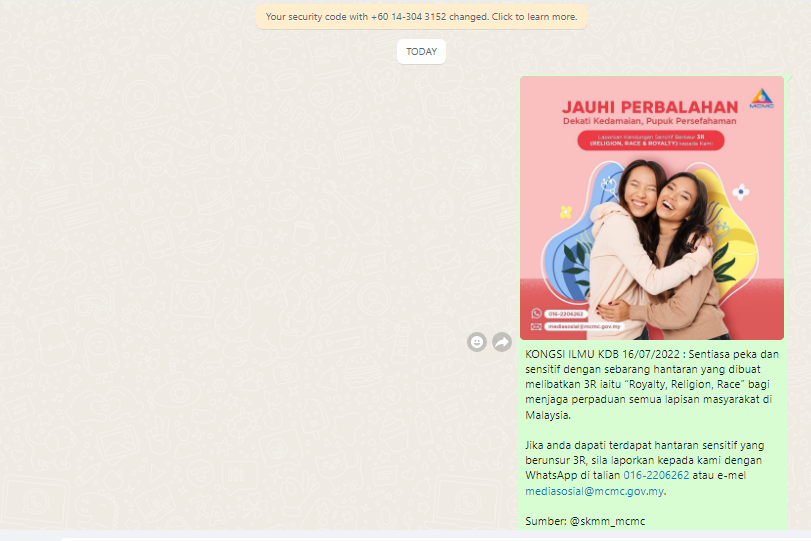Click the envelope icon on the poster
This screenshot has width=811, height=541.
tap(536, 326)
